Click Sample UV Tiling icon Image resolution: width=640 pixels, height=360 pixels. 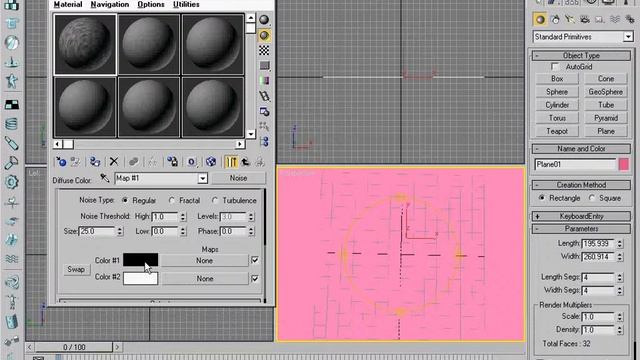click(x=264, y=65)
